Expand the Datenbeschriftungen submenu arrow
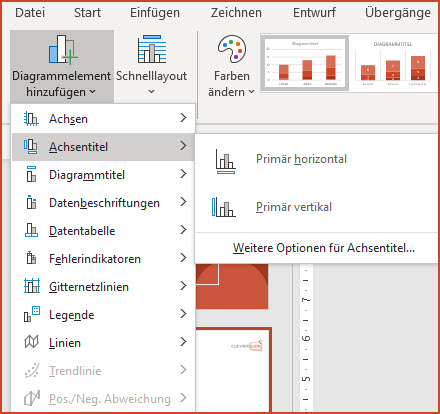 pyautogui.click(x=183, y=202)
